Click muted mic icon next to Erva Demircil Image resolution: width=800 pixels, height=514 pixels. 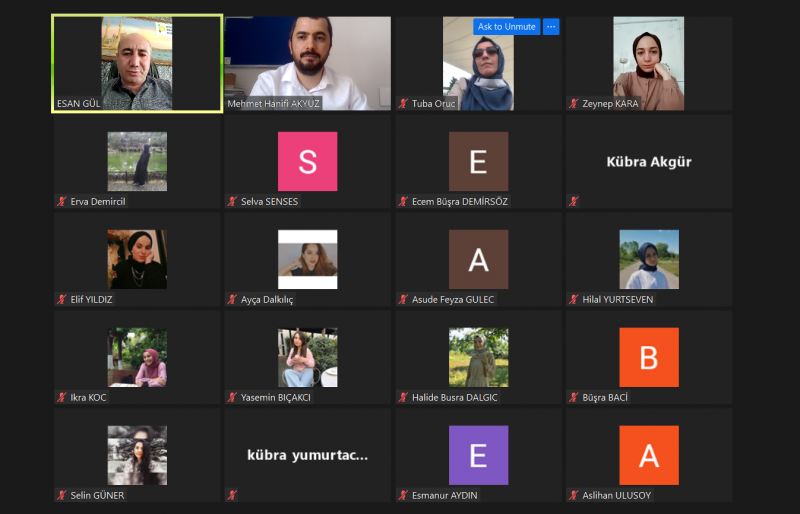[62, 201]
